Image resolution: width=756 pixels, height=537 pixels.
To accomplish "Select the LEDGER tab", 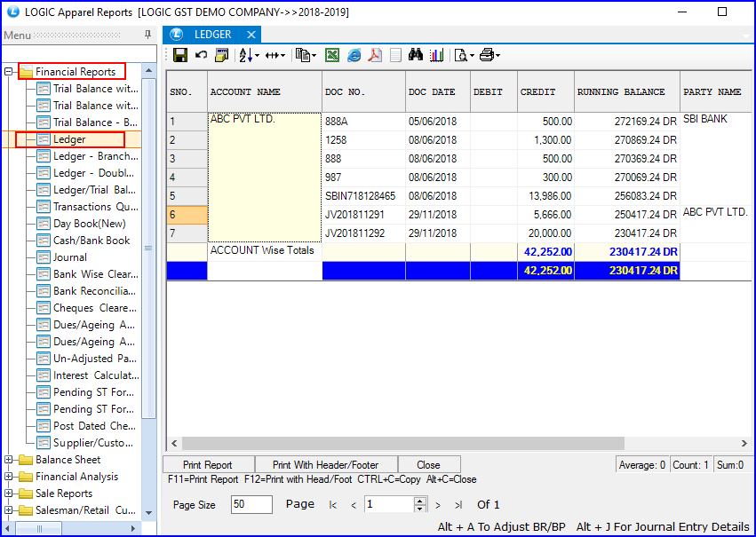I will coord(212,35).
